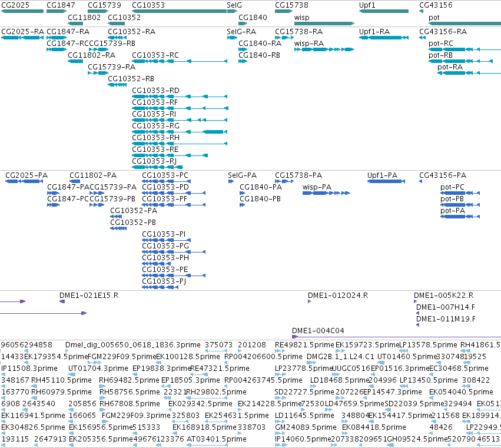The height and width of the screenshot is (448, 501).
Task: Select the SelG gene label
Action: tap(234, 5)
